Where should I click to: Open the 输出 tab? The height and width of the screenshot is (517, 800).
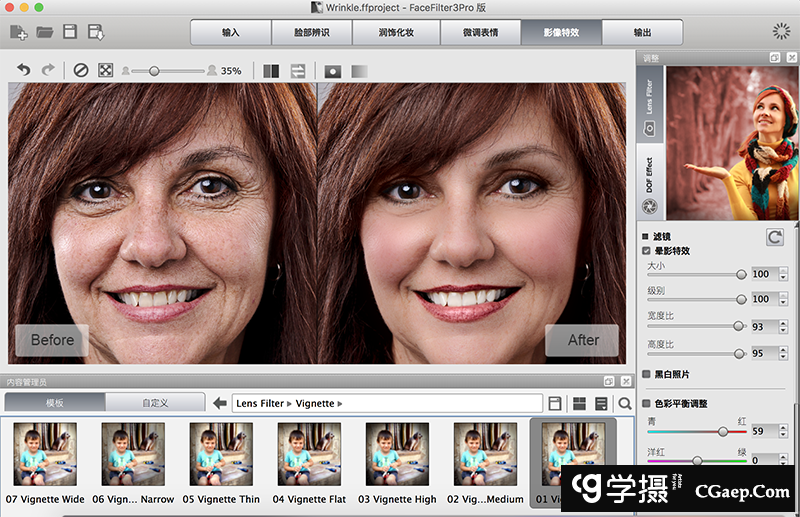642,32
